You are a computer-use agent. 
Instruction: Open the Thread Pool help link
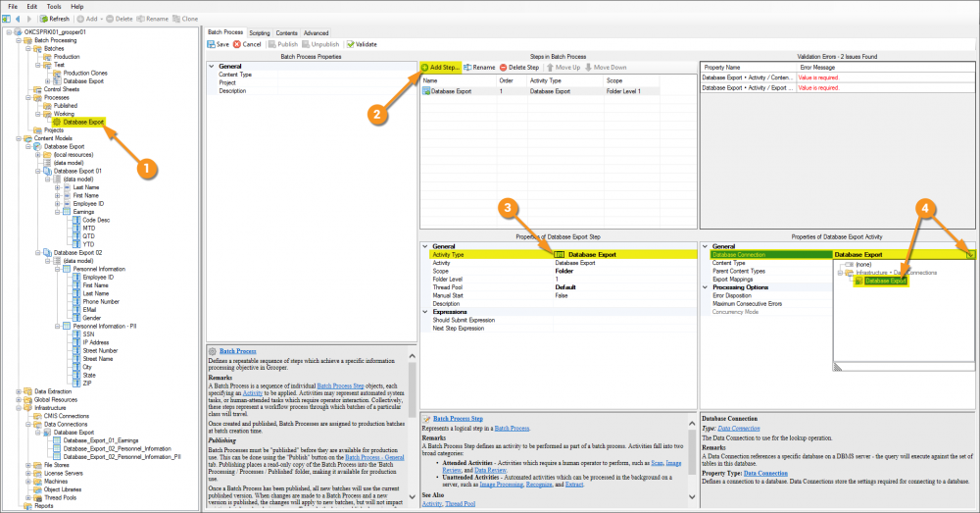[x=460, y=503]
